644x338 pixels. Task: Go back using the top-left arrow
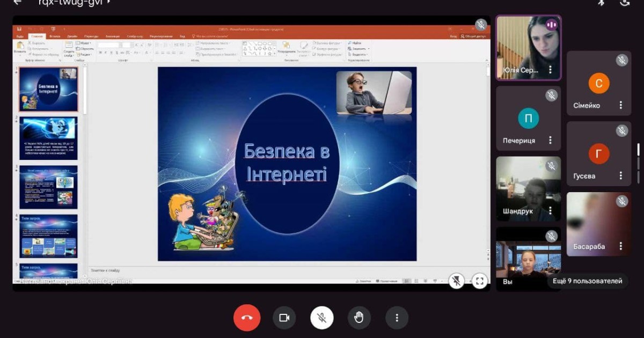(18, 2)
